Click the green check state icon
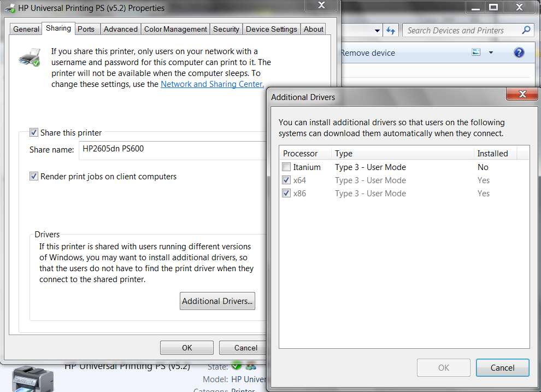Viewport: 541px width, 392px height. coord(236,365)
